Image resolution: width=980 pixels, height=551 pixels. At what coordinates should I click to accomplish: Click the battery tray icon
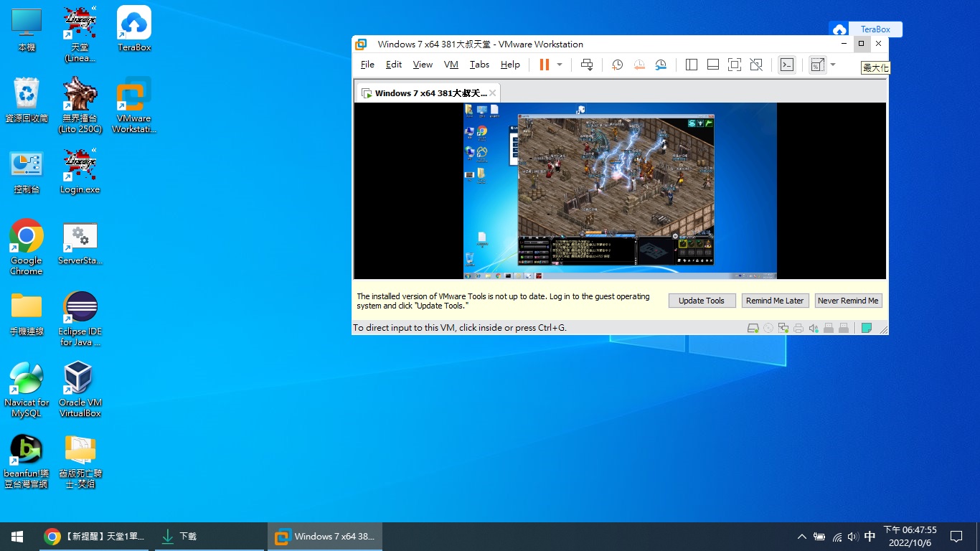(819, 537)
